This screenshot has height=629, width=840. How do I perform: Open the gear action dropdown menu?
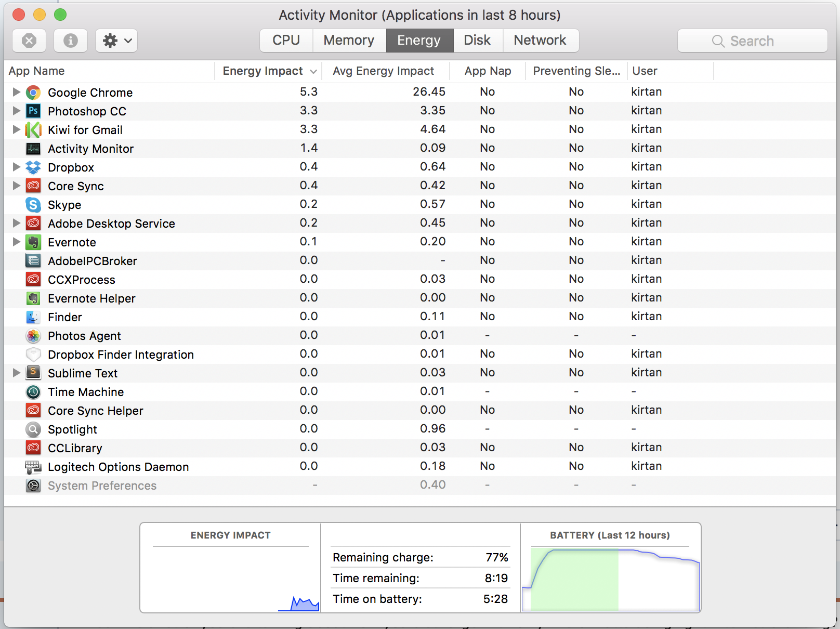[116, 41]
